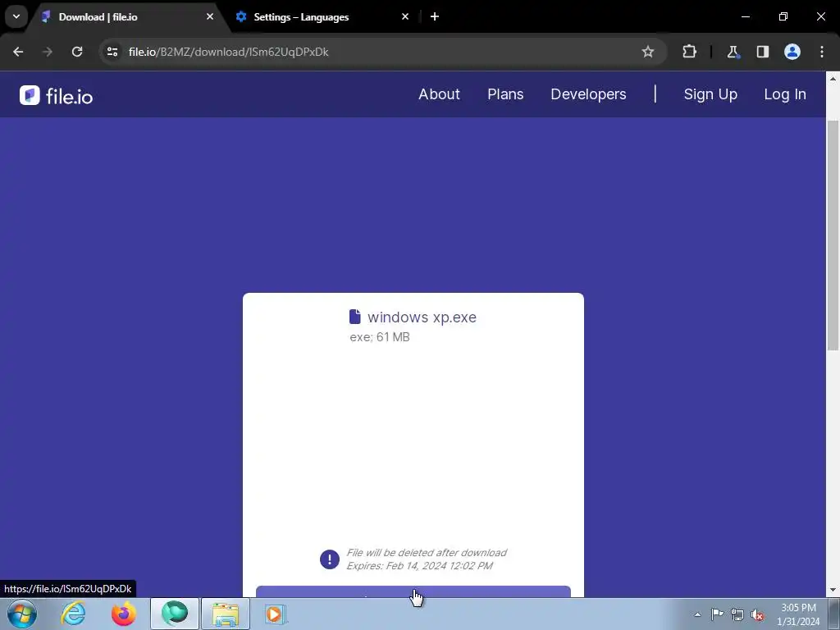840x630 pixels.
Task: Click the Download button at card bottom
Action: point(413,592)
